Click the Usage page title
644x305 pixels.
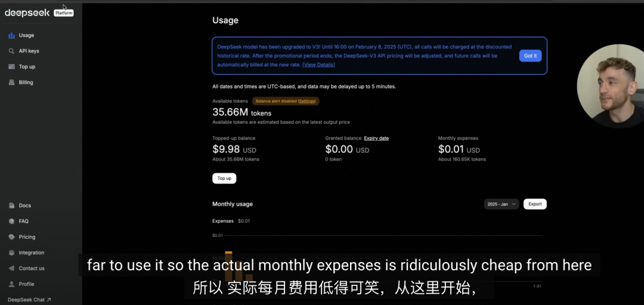[x=225, y=20]
